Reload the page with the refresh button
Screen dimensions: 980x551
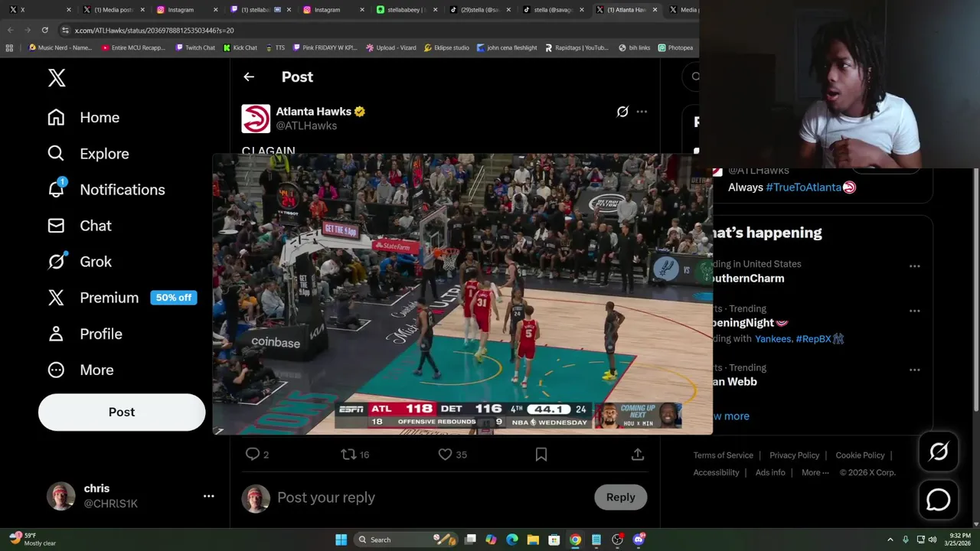coord(44,31)
